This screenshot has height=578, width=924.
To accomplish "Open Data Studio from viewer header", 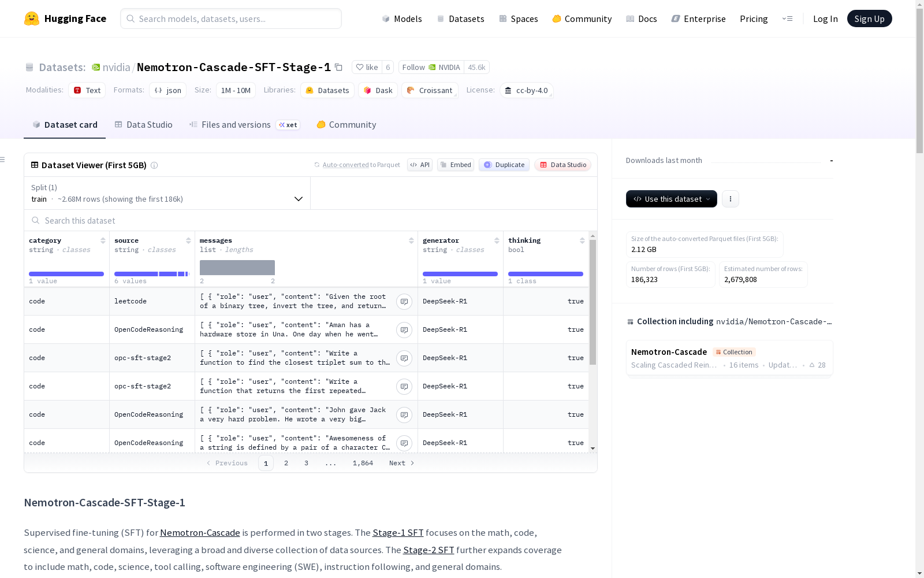I will pos(563,165).
